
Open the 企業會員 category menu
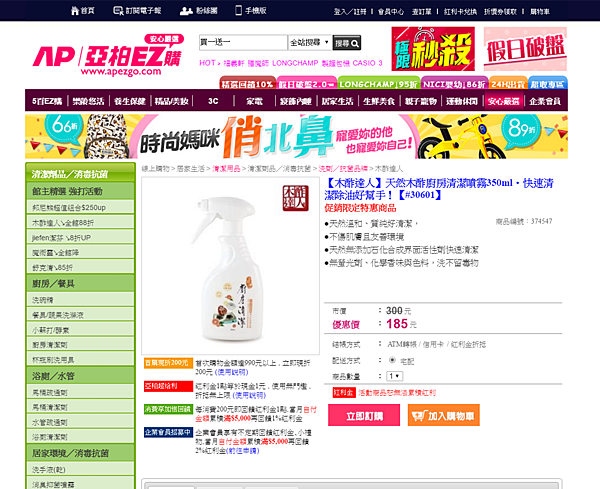(x=545, y=101)
